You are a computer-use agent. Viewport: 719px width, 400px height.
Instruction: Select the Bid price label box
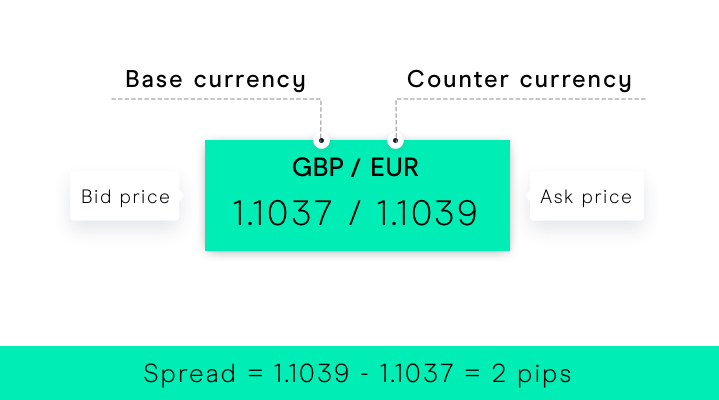click(125, 196)
